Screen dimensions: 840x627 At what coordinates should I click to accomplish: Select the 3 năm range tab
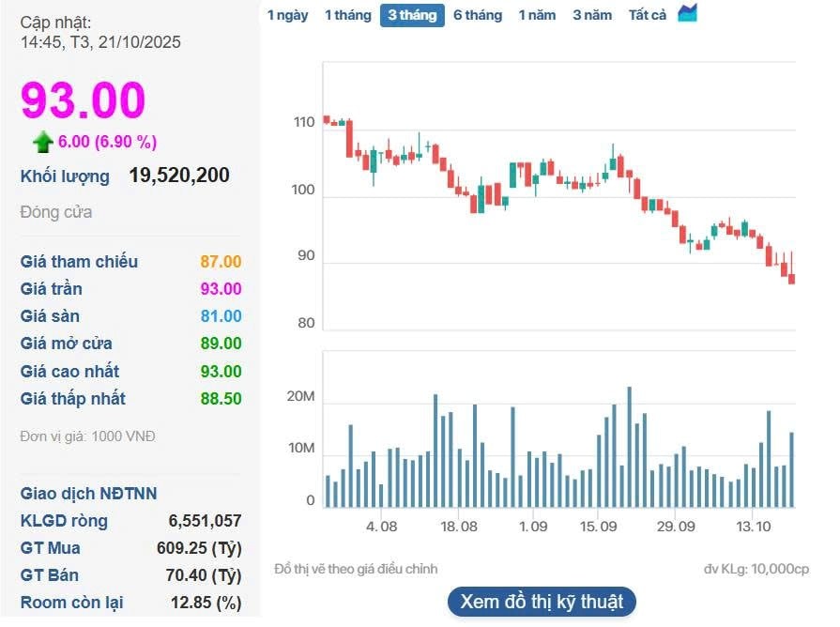(592, 15)
